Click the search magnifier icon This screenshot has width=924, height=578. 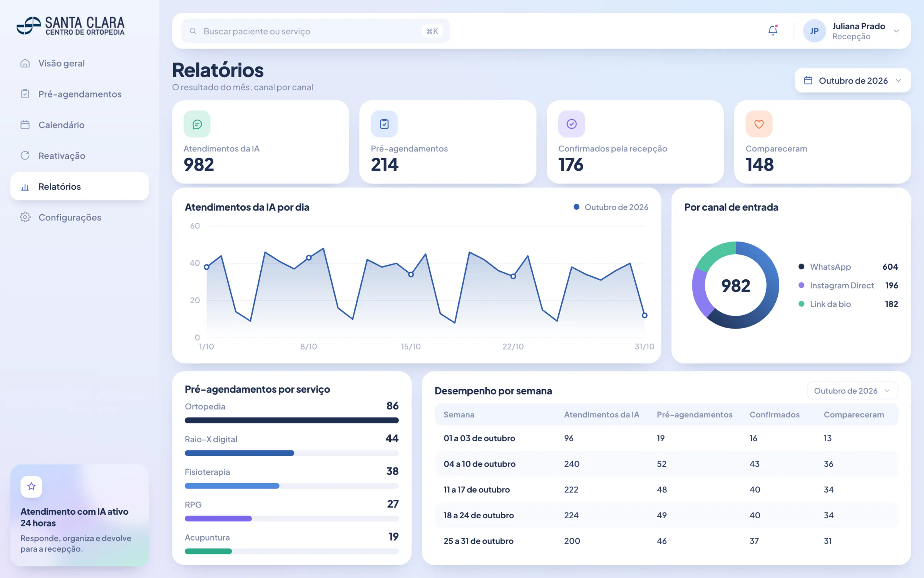coord(193,31)
